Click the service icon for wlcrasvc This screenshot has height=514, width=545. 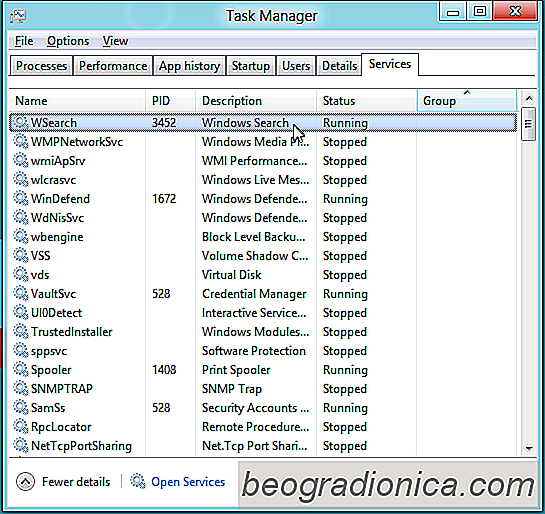pyautogui.click(x=21, y=180)
